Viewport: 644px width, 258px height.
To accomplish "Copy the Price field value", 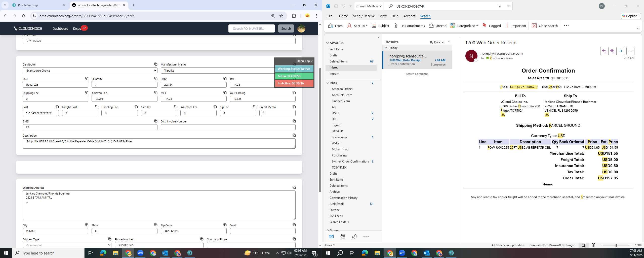I will (x=225, y=79).
